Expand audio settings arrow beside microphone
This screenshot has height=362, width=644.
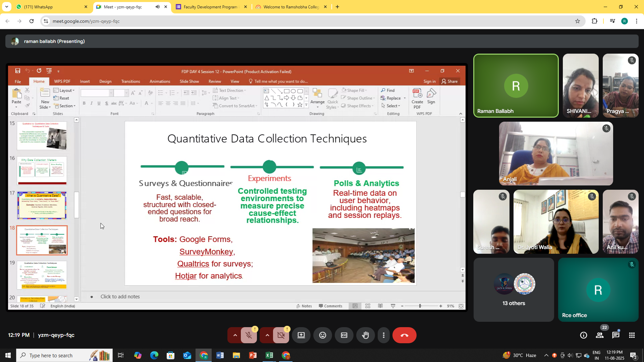[x=235, y=335]
